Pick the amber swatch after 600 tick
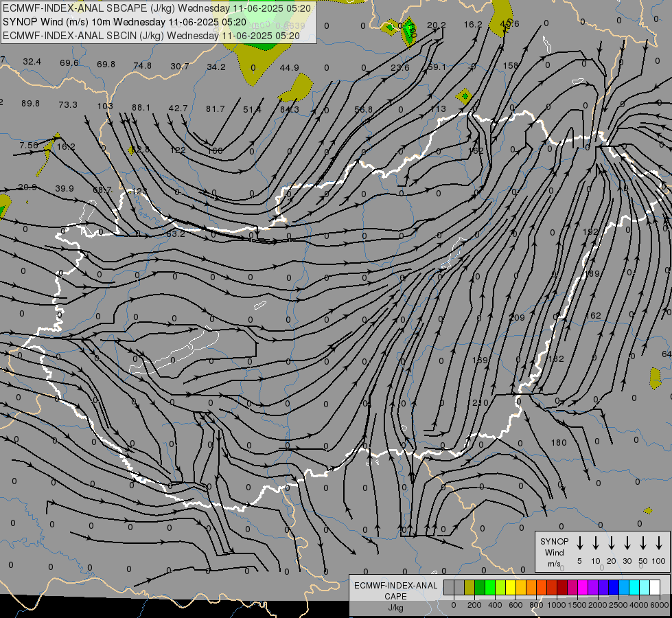This screenshot has height=618, width=672. click(521, 588)
